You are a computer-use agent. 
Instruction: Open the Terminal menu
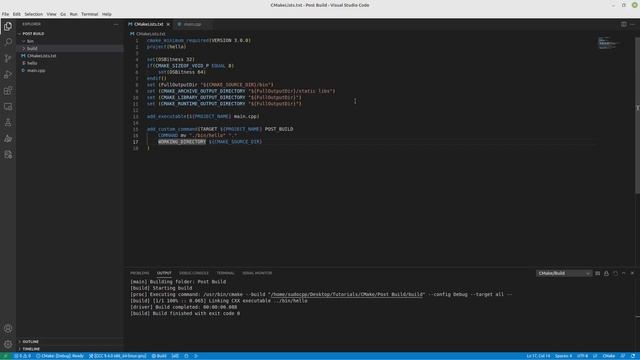(89, 14)
